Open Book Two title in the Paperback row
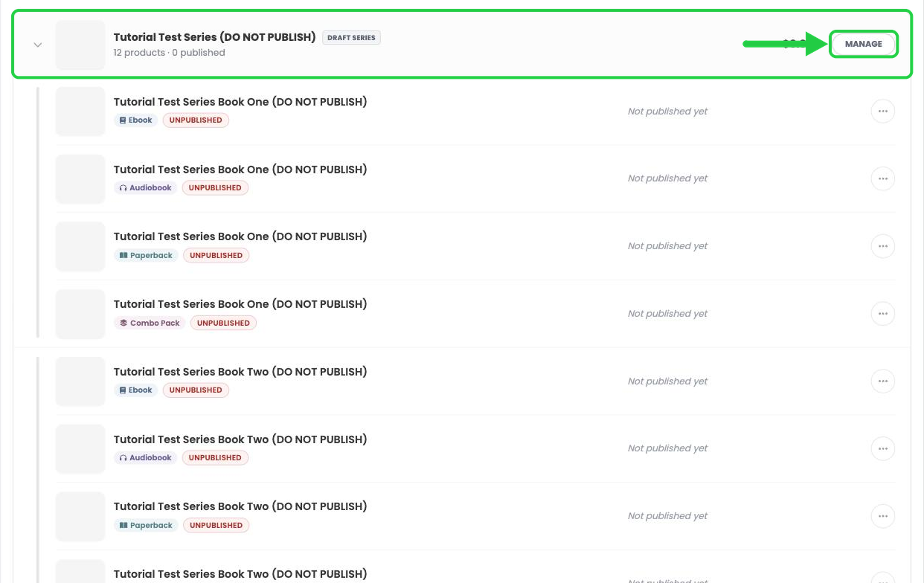The width and height of the screenshot is (924, 583). click(240, 506)
